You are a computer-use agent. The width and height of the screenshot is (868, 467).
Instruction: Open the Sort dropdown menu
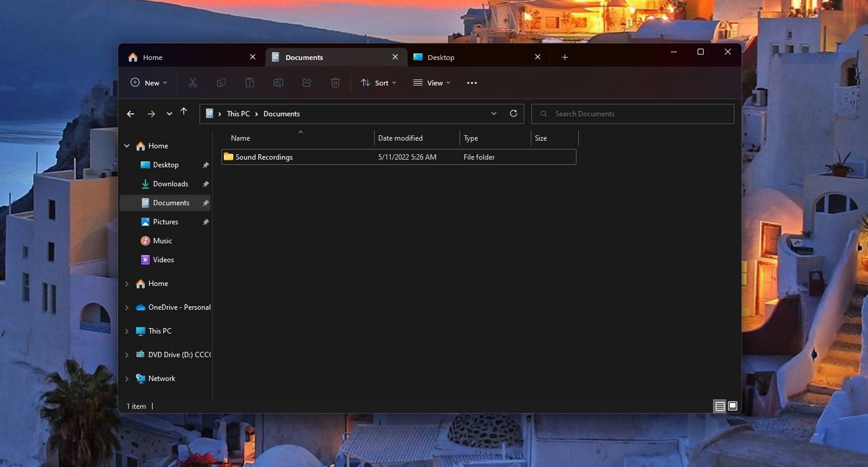click(x=378, y=82)
